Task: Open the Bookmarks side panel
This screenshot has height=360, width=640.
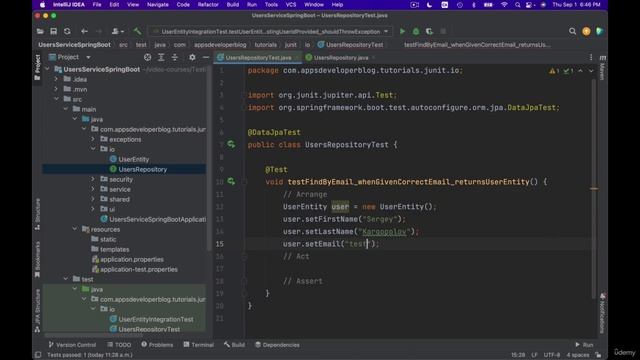Action: tap(37, 259)
